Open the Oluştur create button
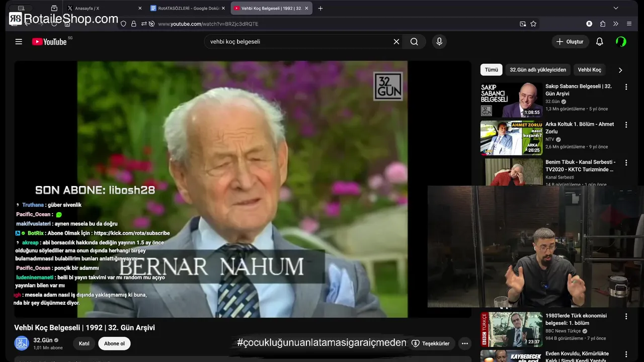The image size is (644, 362). click(570, 42)
